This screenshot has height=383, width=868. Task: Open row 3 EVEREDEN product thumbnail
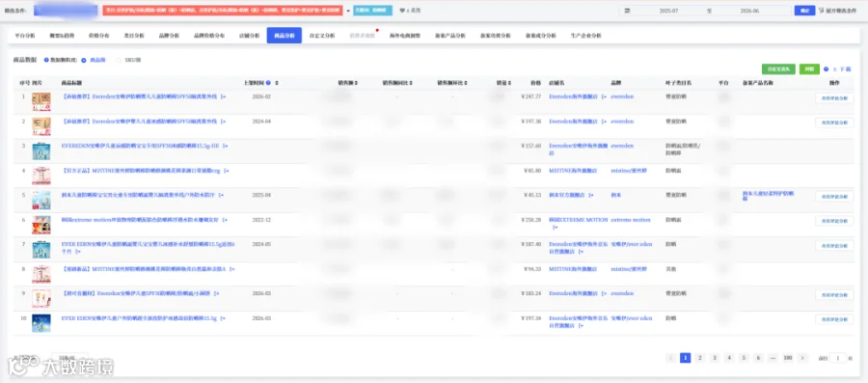[41, 151]
